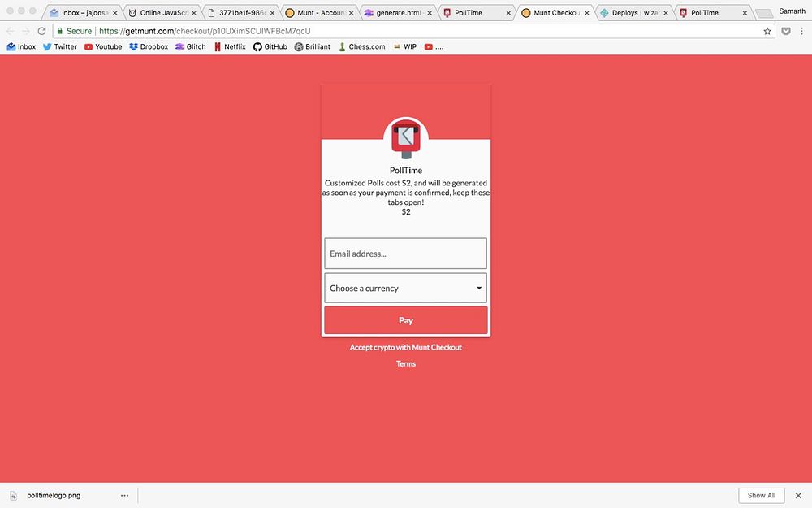
Task: Click the Email address input field
Action: 405,254
